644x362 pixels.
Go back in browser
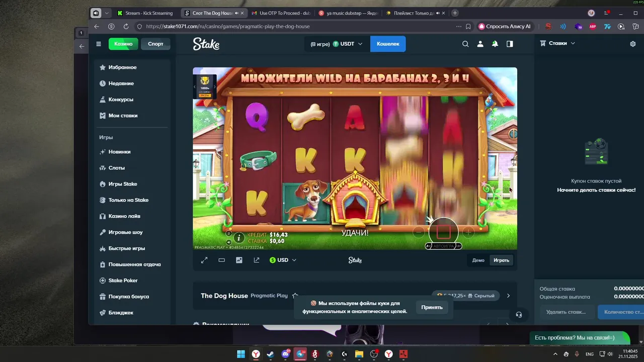pyautogui.click(x=97, y=26)
